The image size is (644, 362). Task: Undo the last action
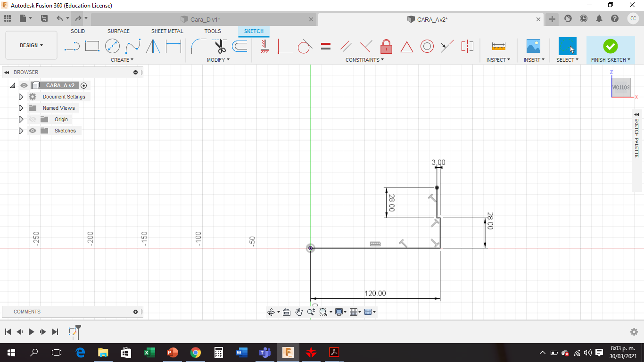[59, 19]
